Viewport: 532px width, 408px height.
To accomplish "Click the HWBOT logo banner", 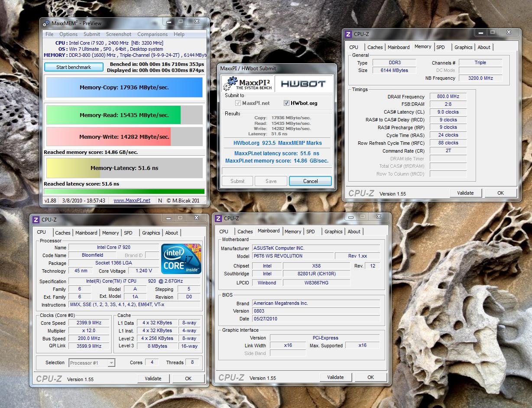I will (303, 84).
